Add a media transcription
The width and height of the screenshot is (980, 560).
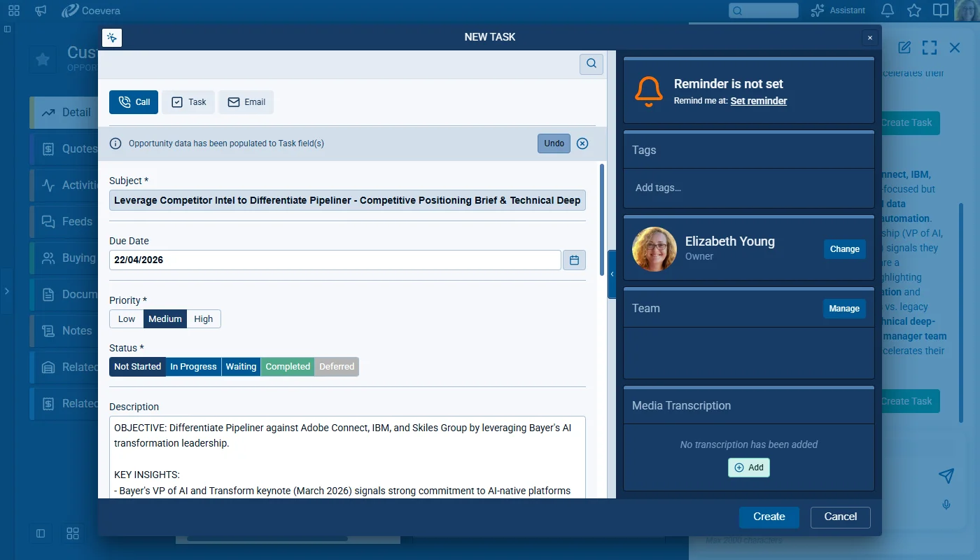pos(749,468)
